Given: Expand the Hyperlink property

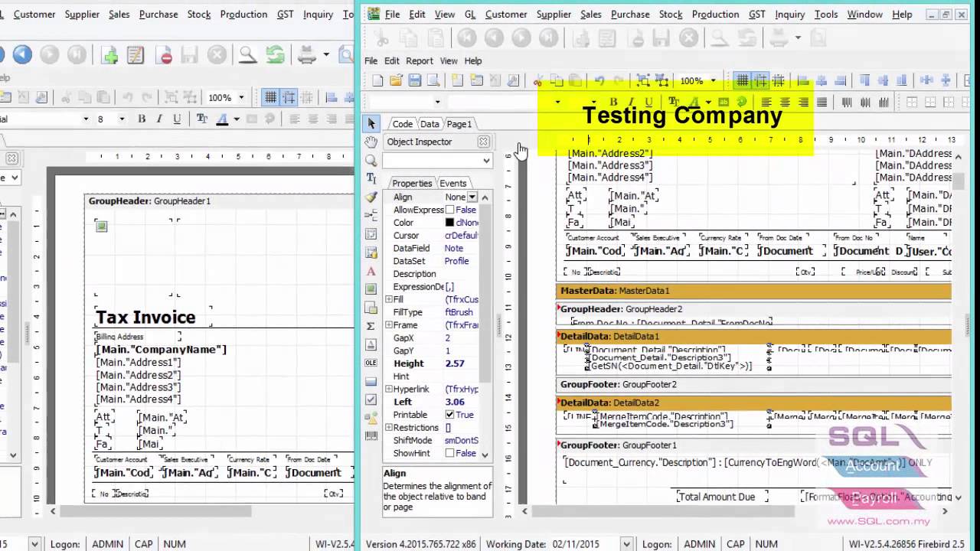Looking at the screenshot, I should click(388, 389).
